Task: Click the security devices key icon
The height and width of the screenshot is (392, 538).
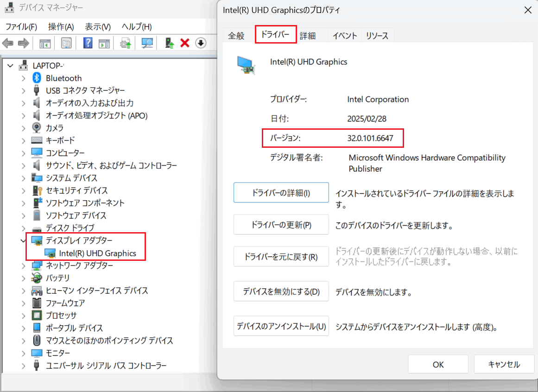Action: tap(37, 190)
